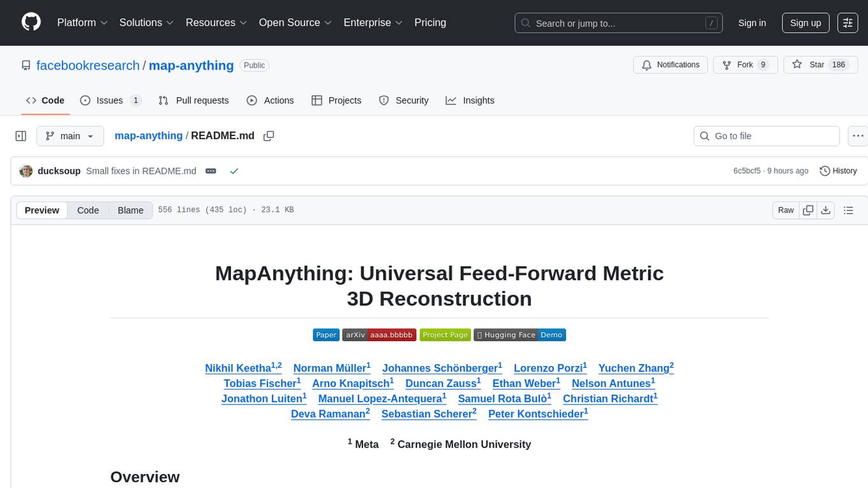
Task: Select the Blame file view
Action: (x=130, y=210)
